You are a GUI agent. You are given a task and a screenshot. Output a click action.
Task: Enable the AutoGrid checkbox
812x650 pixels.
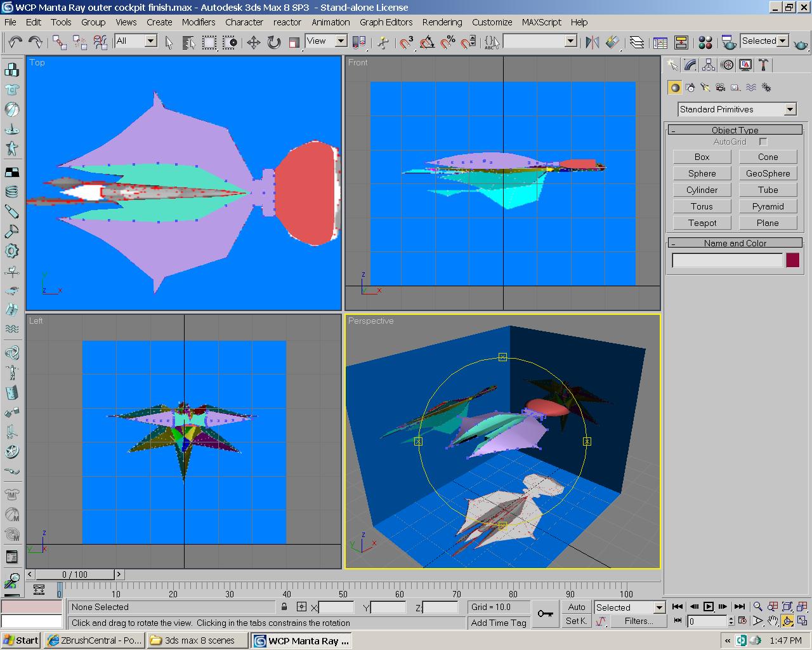[x=763, y=142]
